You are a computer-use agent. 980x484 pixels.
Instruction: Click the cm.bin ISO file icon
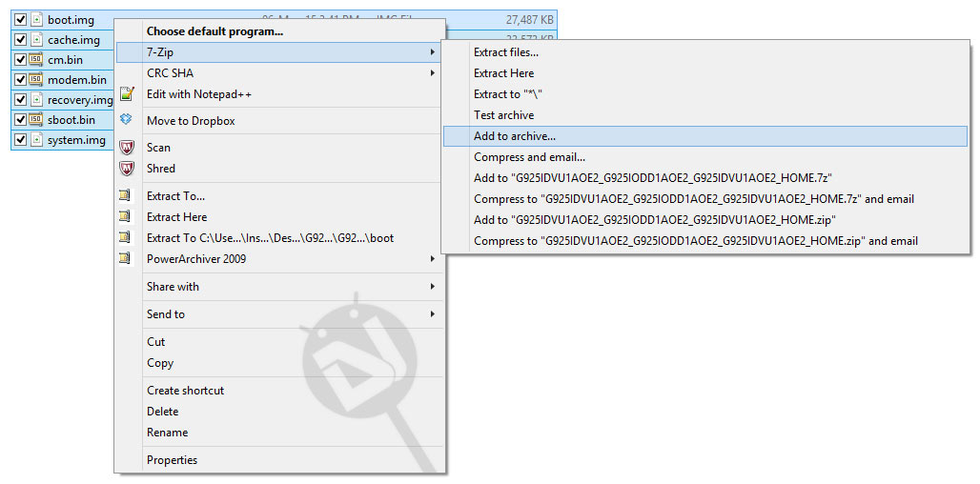37,60
